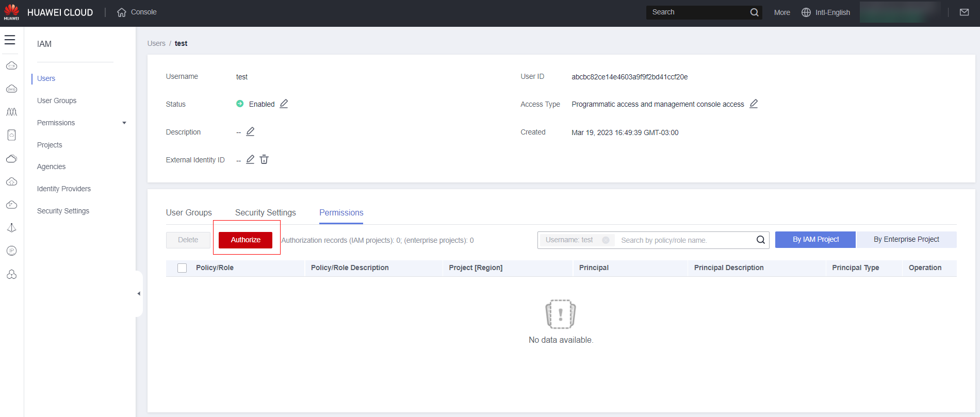Expand the Permissions menu arrow in sidebar
Viewport: 980px width, 417px height.
[124, 123]
